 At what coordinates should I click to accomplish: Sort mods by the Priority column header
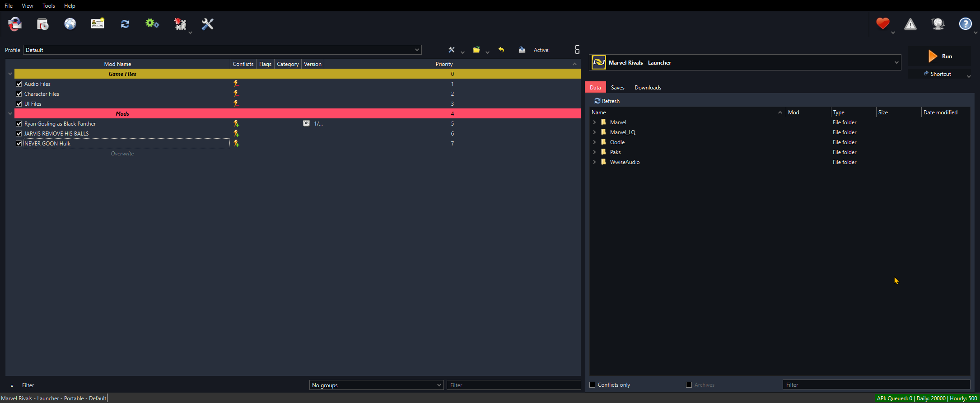pyautogui.click(x=444, y=64)
